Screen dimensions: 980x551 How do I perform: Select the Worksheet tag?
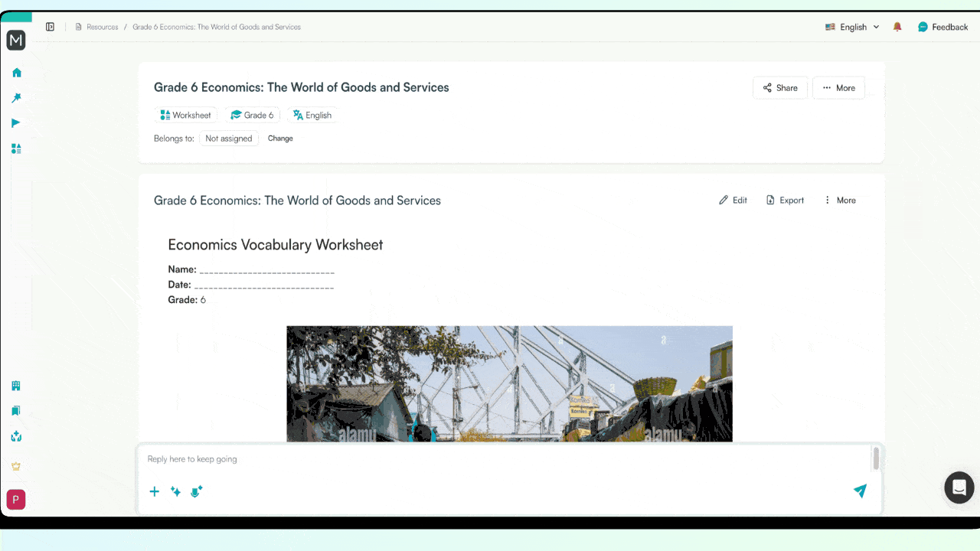pyautogui.click(x=185, y=115)
